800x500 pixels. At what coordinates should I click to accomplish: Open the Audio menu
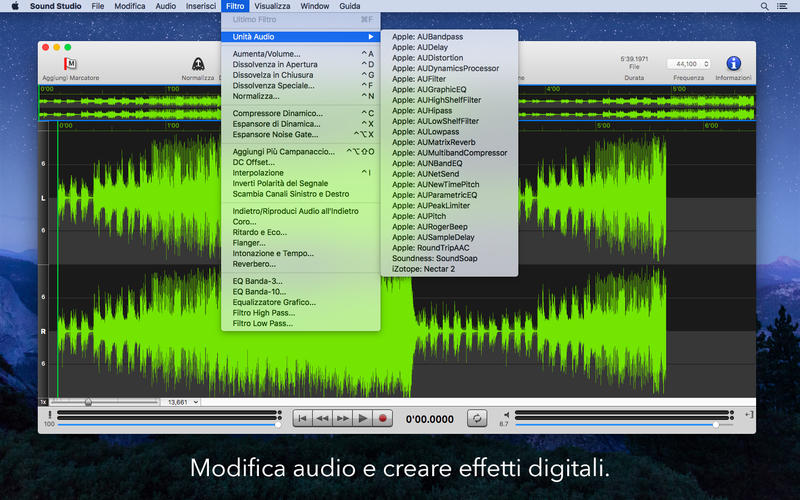pyautogui.click(x=165, y=6)
